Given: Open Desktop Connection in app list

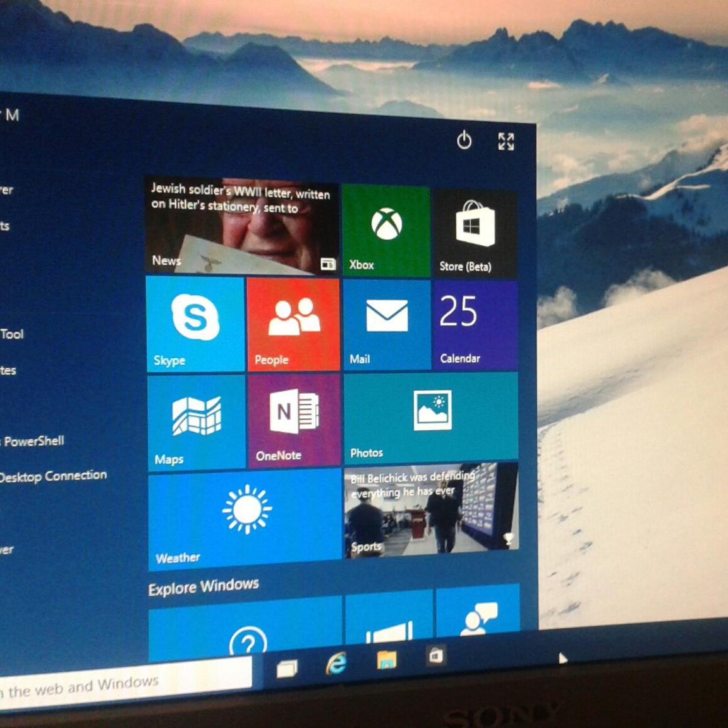Looking at the screenshot, I should [53, 476].
